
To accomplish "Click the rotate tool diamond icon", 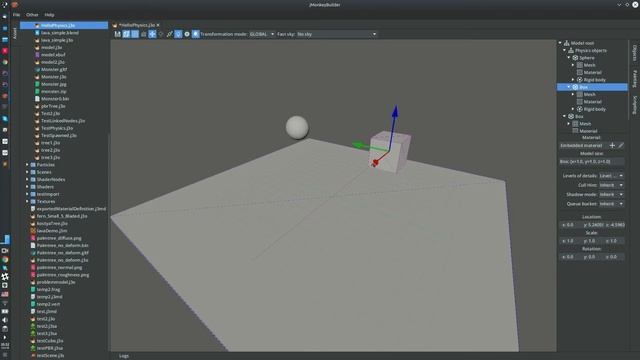I will tap(161, 34).
